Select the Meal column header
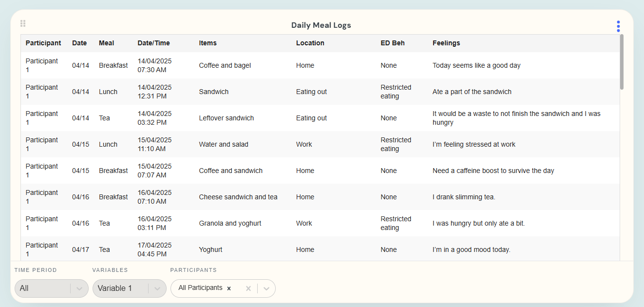The width and height of the screenshot is (644, 307). click(107, 43)
